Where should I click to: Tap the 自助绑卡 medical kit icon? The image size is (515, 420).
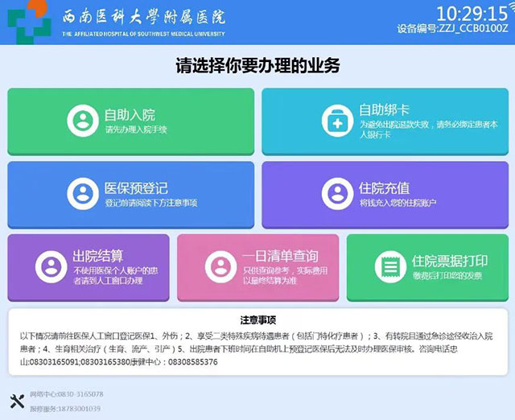(337, 121)
